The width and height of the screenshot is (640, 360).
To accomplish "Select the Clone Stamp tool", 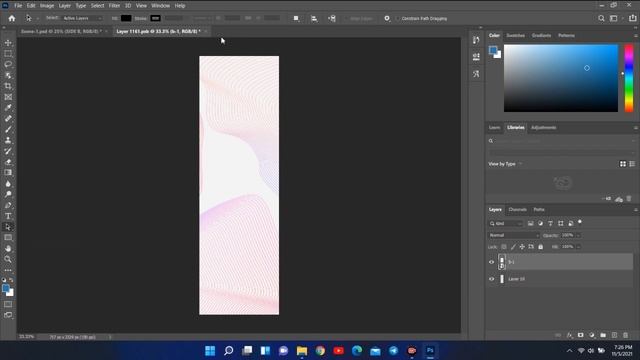I will (8, 140).
